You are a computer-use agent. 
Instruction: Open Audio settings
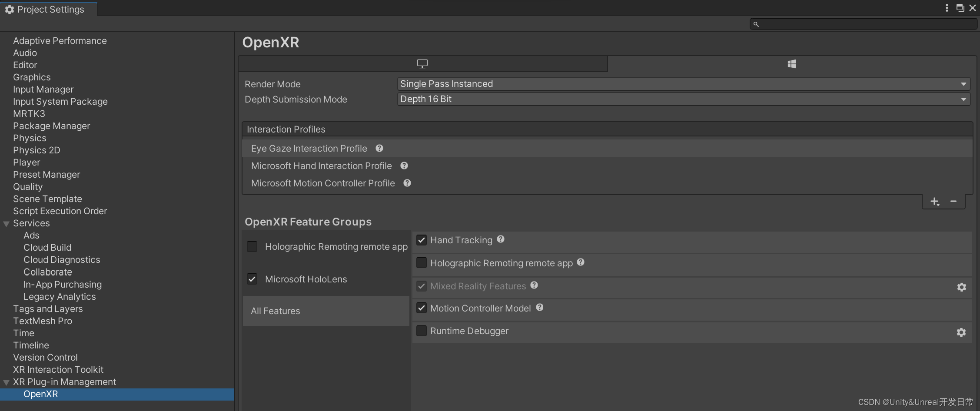click(25, 53)
